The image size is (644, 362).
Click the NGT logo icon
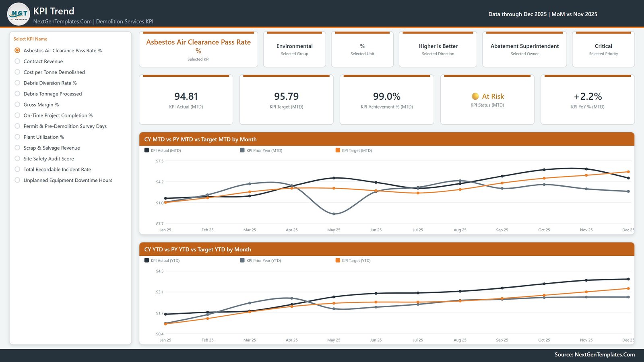pos(19,14)
